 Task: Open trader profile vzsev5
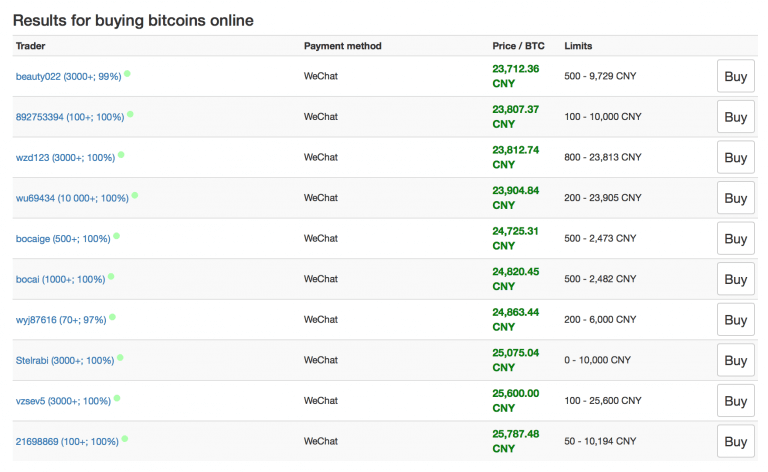(63, 401)
